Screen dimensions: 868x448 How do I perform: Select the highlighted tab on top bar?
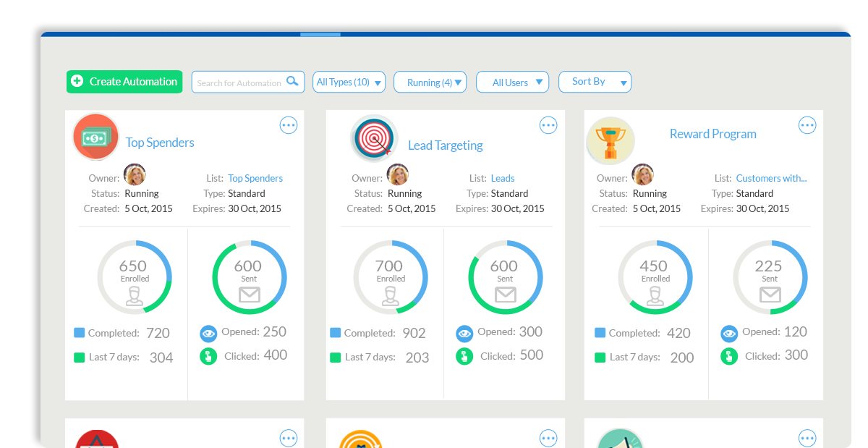(x=320, y=34)
